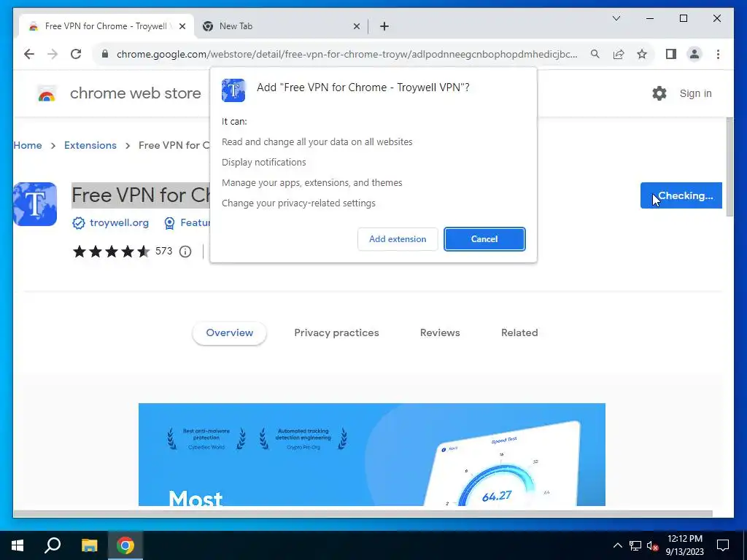Open Windows taskbar search
747x560 pixels.
[x=53, y=545]
